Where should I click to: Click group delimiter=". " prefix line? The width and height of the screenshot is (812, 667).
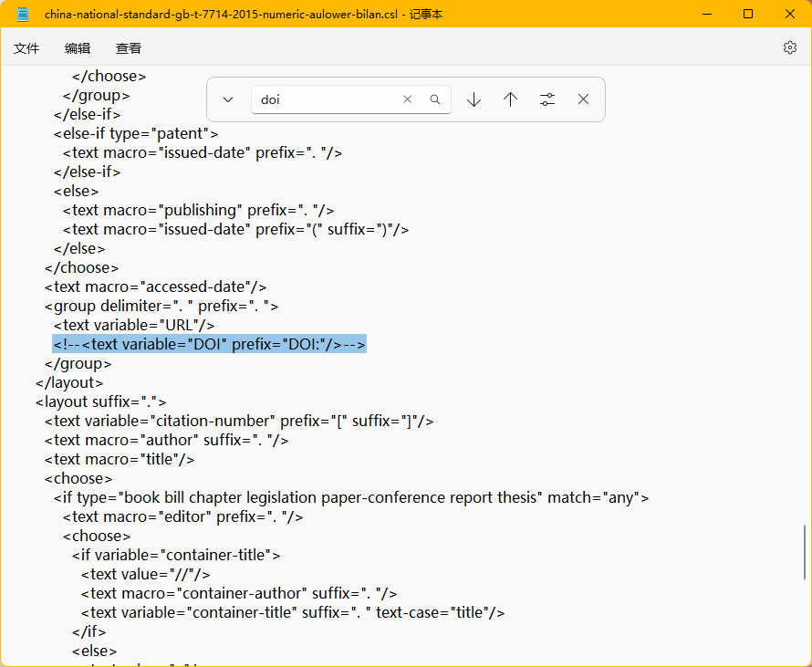coord(161,306)
